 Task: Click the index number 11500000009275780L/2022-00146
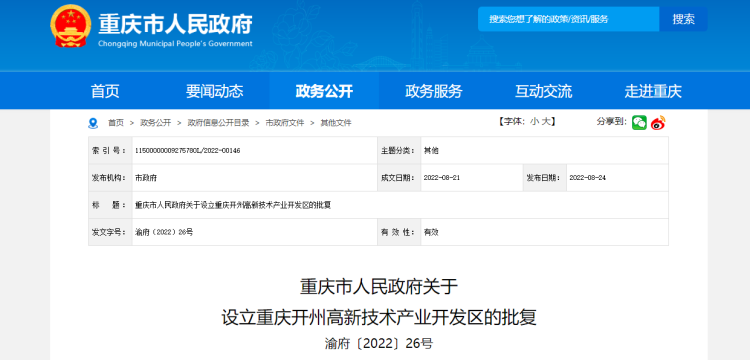point(188,151)
